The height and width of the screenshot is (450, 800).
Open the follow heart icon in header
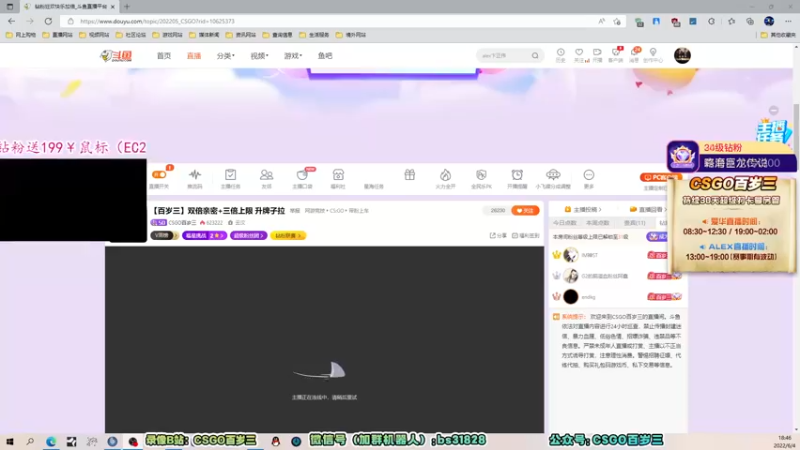point(579,53)
